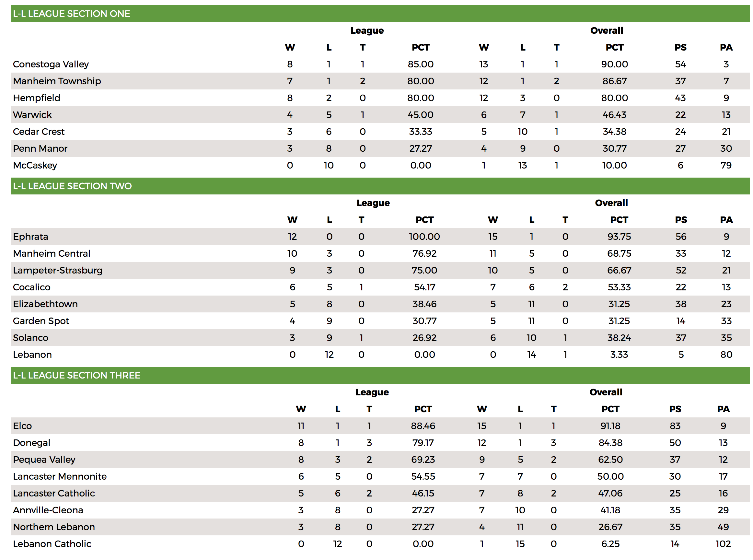This screenshot has height=560, width=753.
Task: Click Ephrata's 100.00 league percentage
Action: pos(424,237)
